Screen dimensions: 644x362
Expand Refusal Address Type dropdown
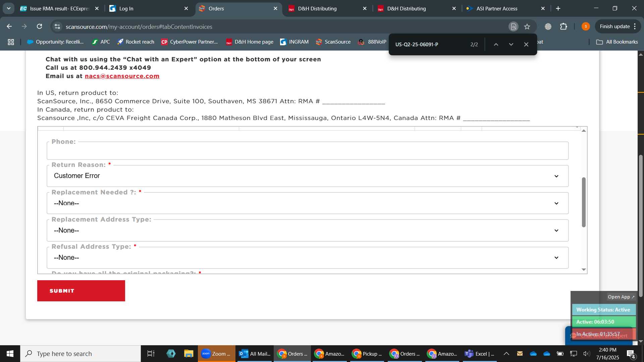point(308,257)
